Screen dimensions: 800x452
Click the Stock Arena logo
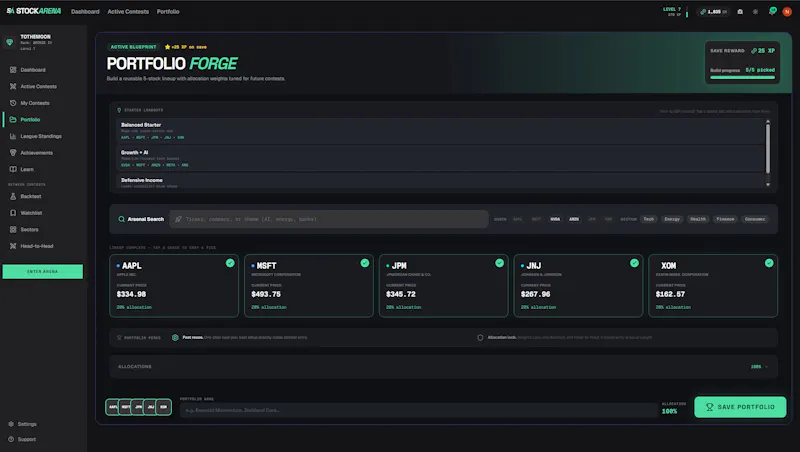(34, 11)
